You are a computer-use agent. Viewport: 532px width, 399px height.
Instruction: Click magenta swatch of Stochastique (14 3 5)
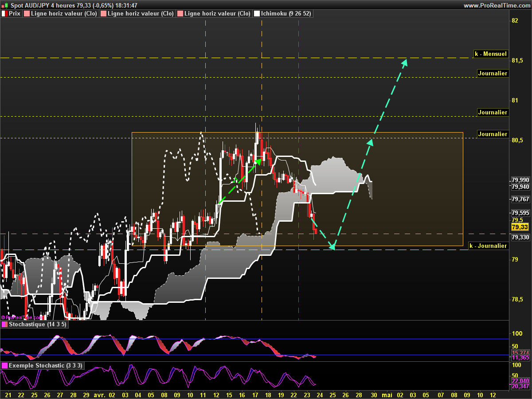coord(4,325)
